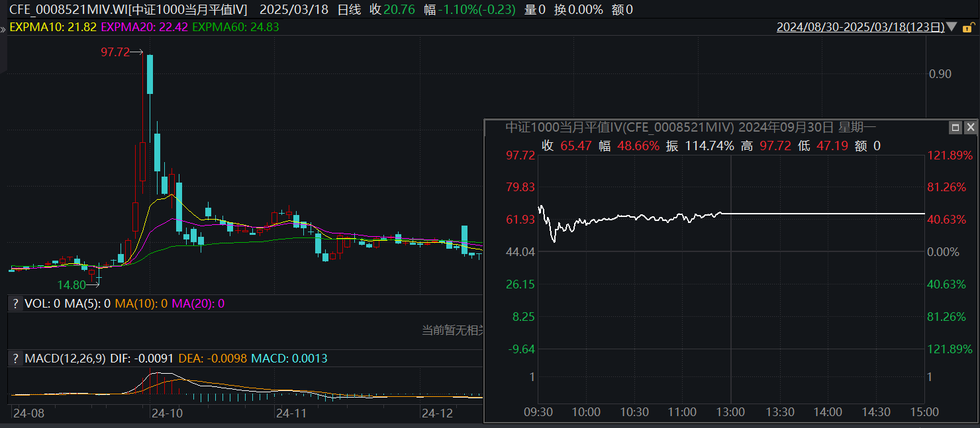The width and height of the screenshot is (980, 428).
Task: Click the 日线 period label
Action: [350, 9]
